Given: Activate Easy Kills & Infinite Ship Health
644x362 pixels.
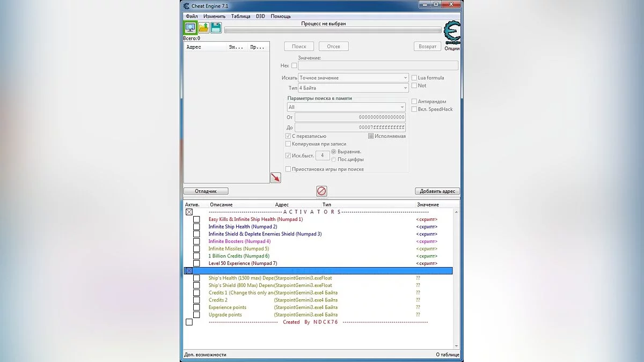Looking at the screenshot, I should point(196,219).
